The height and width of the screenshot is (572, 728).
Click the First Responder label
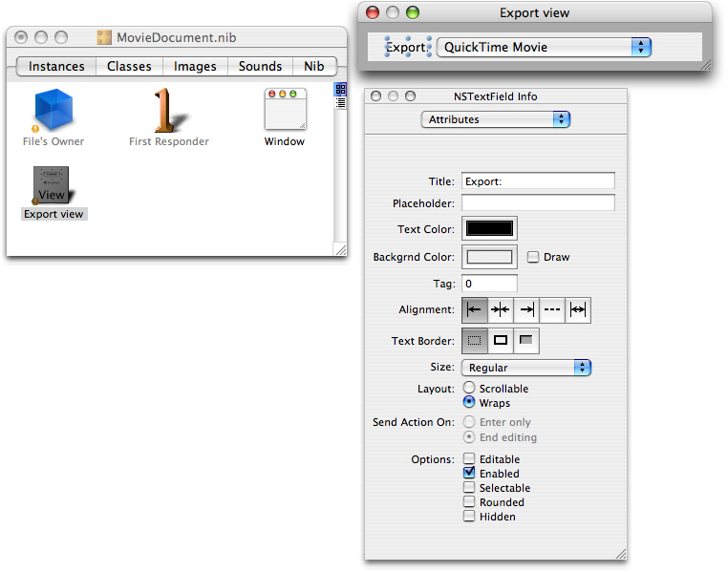tap(169, 141)
